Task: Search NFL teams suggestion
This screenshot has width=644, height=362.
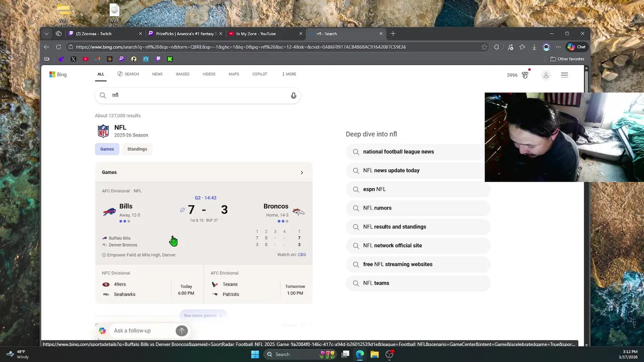Action: pyautogui.click(x=418, y=283)
